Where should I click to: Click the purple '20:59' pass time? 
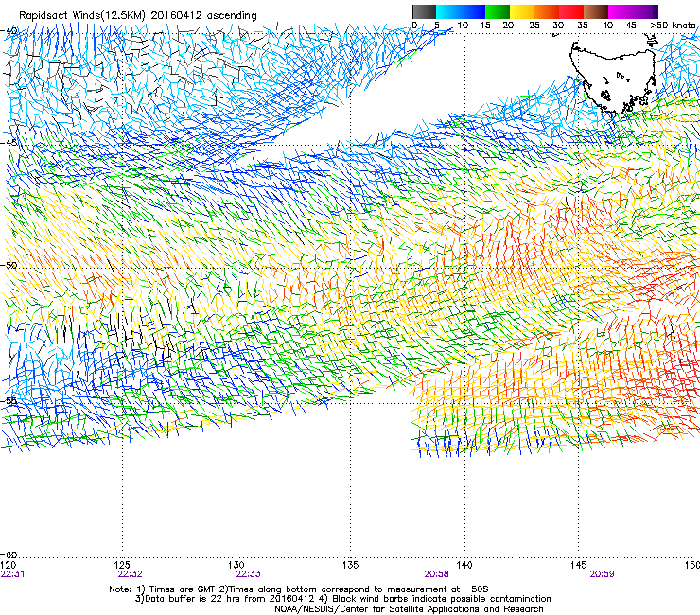602,574
